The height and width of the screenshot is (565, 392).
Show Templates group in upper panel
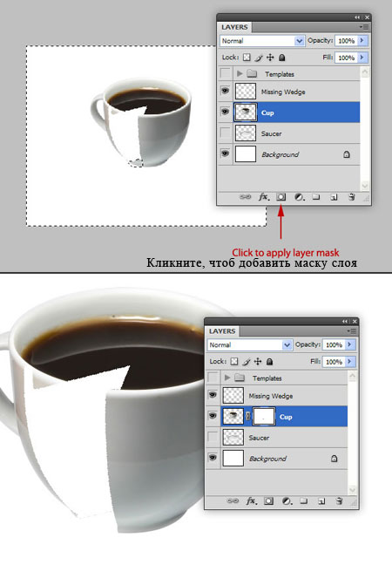click(x=226, y=73)
